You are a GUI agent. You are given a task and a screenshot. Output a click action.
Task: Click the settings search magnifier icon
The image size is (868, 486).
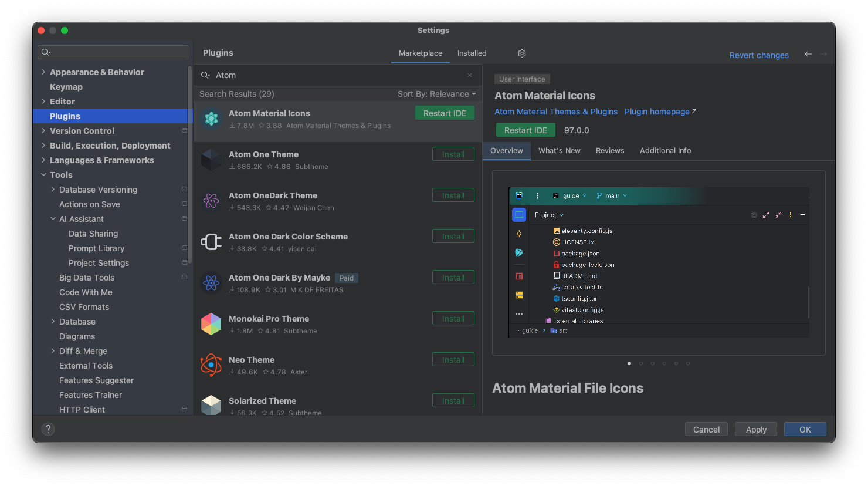click(46, 52)
